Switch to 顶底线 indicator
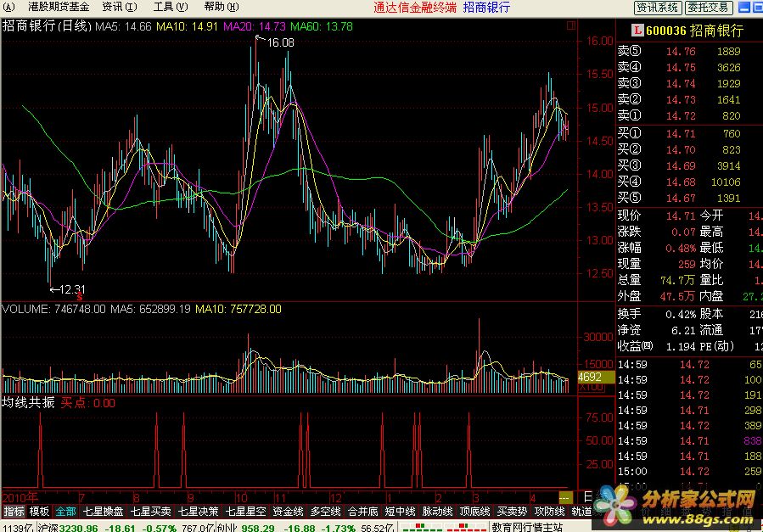The width and height of the screenshot is (763, 532). point(475,512)
